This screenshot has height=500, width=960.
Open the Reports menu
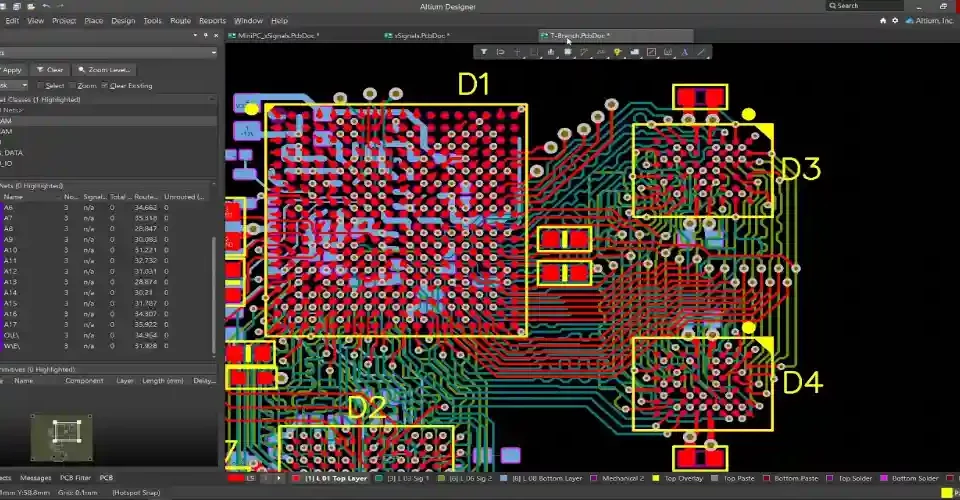pyautogui.click(x=212, y=21)
